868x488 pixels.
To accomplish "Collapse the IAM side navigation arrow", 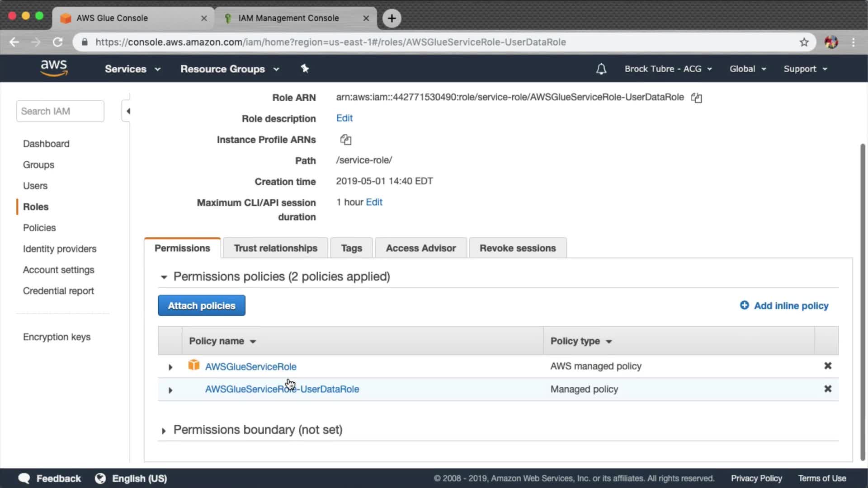I will pyautogui.click(x=128, y=111).
